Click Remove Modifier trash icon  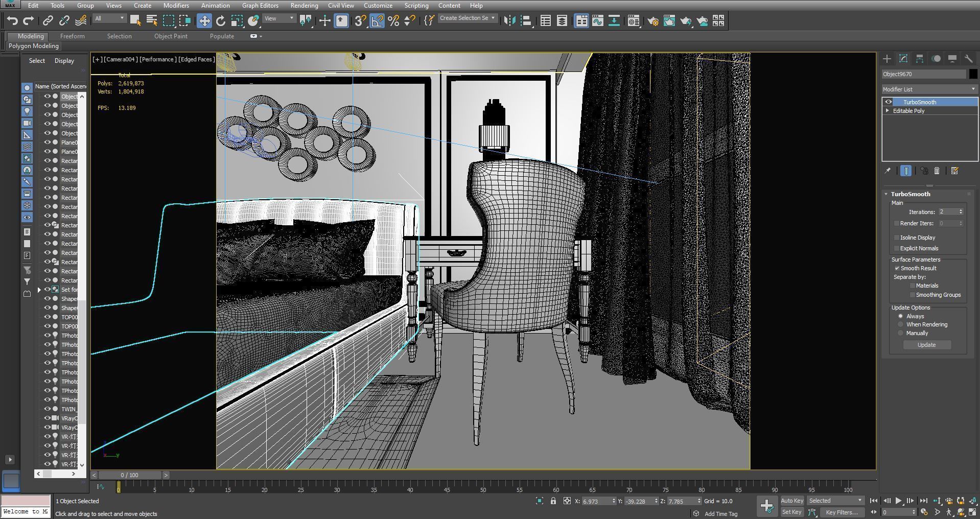(x=937, y=171)
